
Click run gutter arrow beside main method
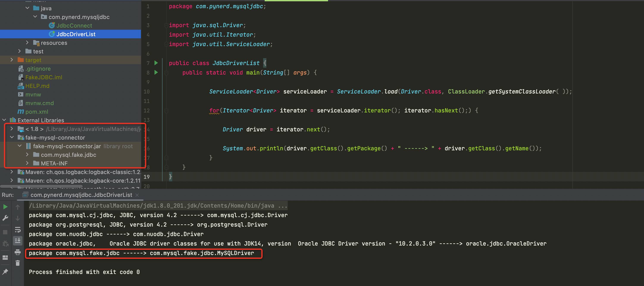click(x=156, y=72)
